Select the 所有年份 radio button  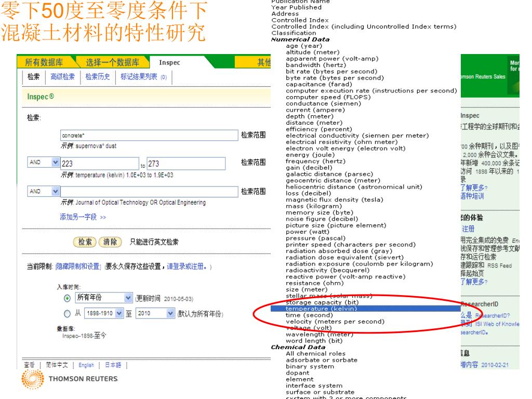67,298
